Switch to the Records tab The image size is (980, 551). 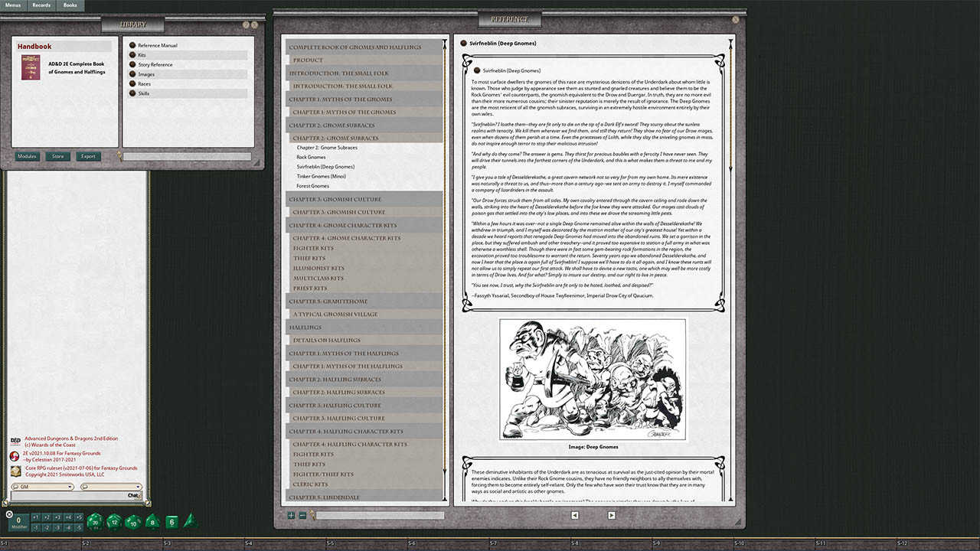(x=41, y=5)
